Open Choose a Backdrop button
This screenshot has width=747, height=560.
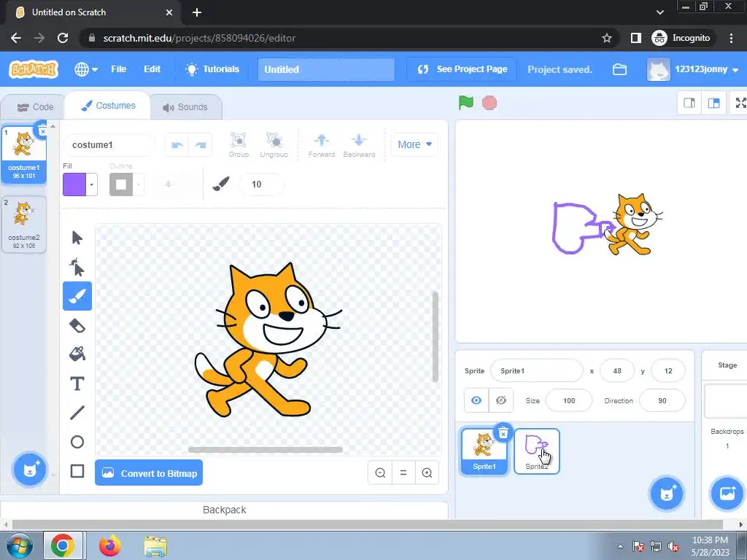(727, 494)
